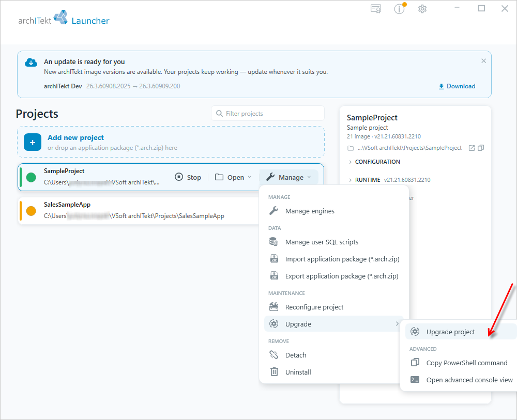Open the Open dropdown for SampleProject
Viewport: 517px width, 420px height.
[233, 177]
